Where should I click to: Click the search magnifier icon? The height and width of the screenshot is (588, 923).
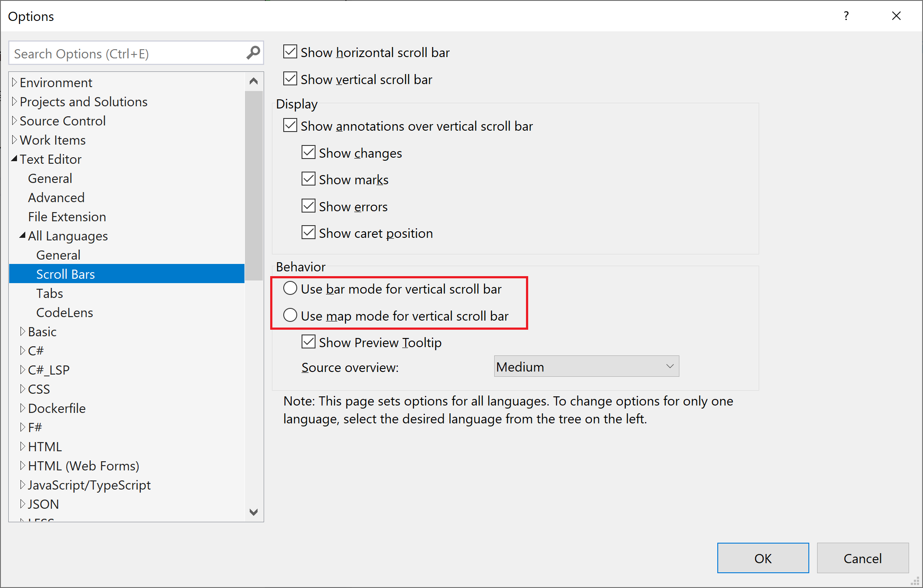[x=253, y=53]
